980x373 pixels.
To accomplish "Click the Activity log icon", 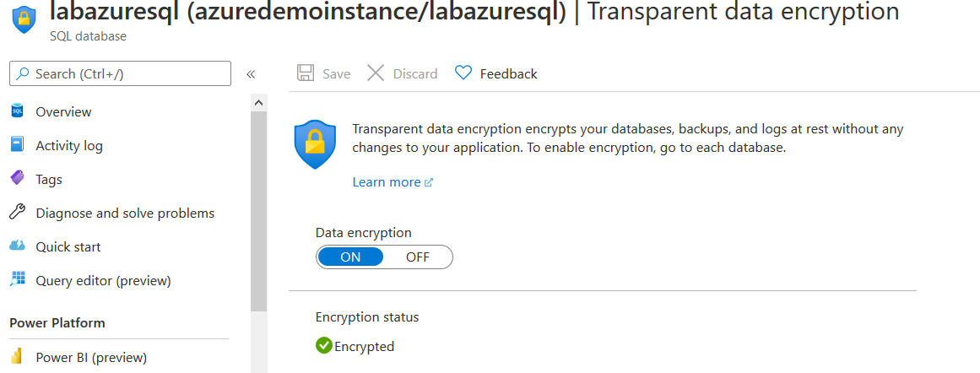I will [17, 145].
